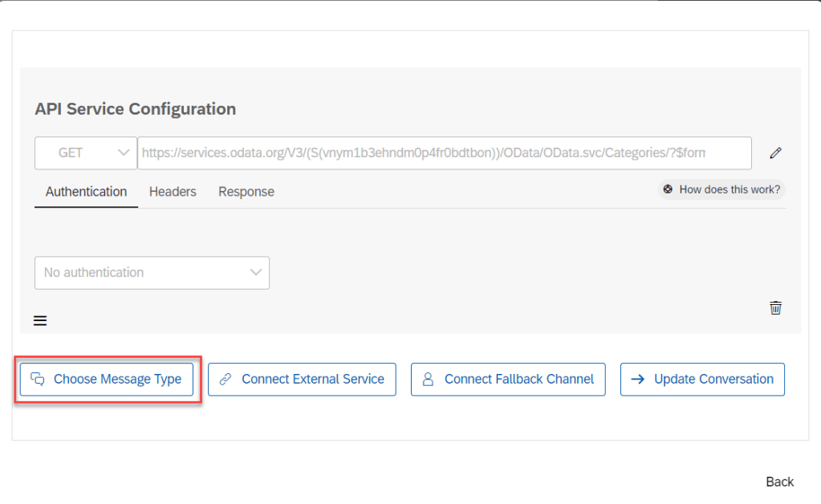
Task: Click the Back link at bottom right
Action: (779, 482)
